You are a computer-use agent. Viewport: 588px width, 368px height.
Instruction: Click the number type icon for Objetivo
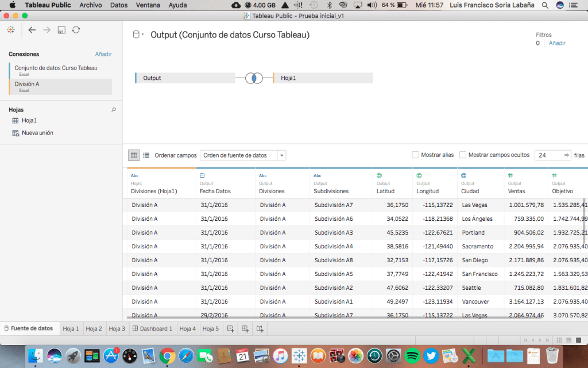coord(555,175)
